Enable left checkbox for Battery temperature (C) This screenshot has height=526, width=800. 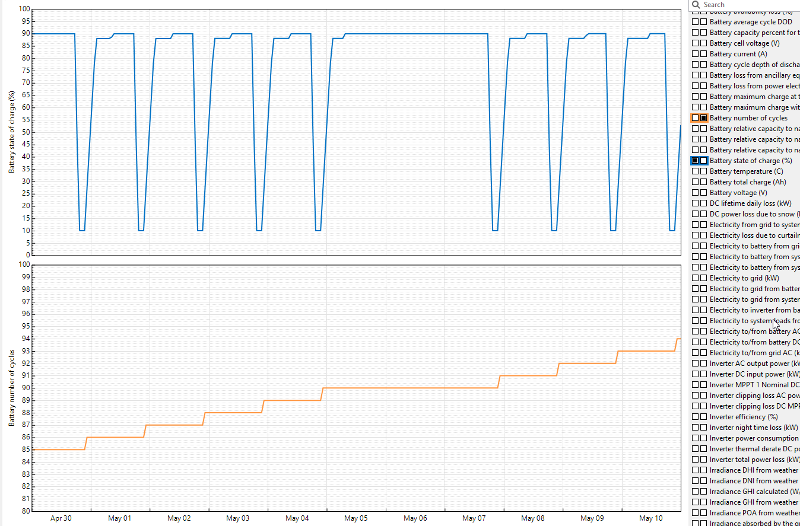tap(695, 171)
